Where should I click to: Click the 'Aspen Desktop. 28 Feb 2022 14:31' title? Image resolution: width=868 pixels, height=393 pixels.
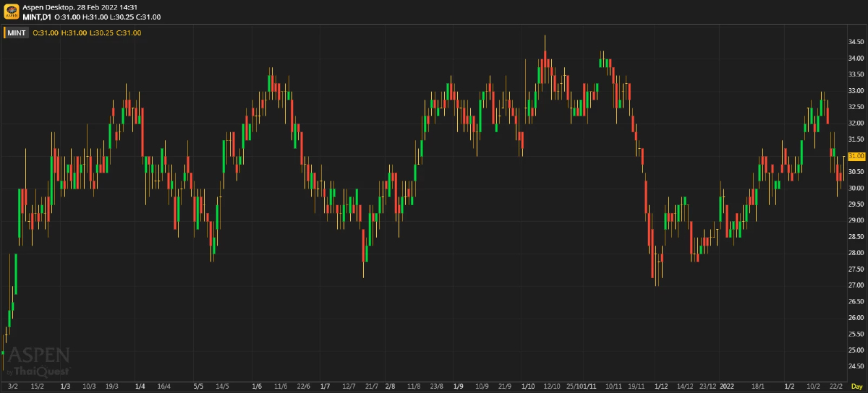(x=80, y=7)
